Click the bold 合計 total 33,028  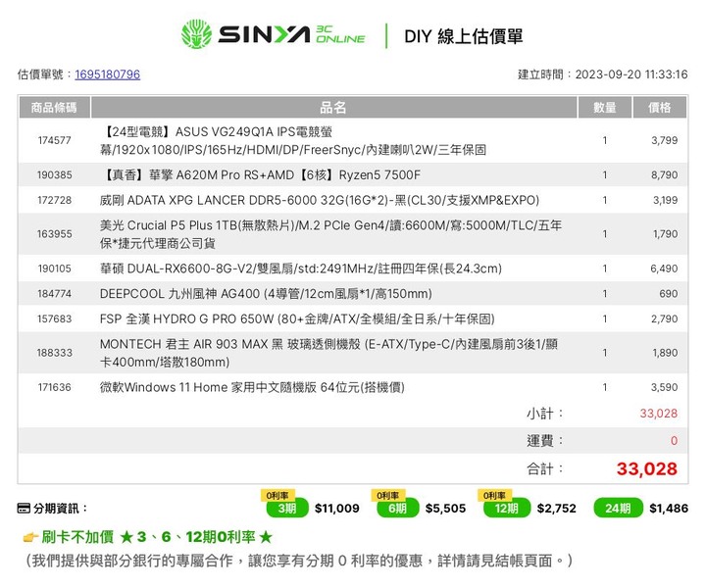pos(647,468)
